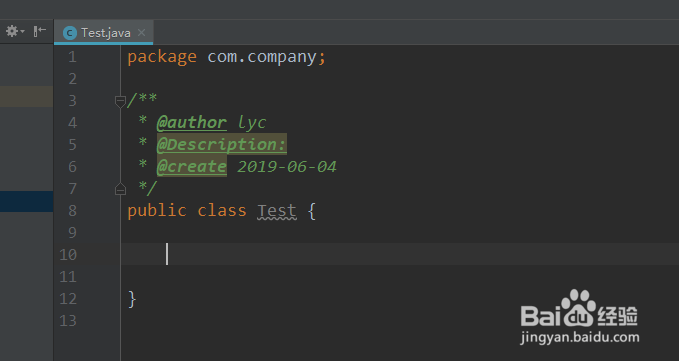Click line number 13 in the gutter
The image size is (679, 361).
68,321
